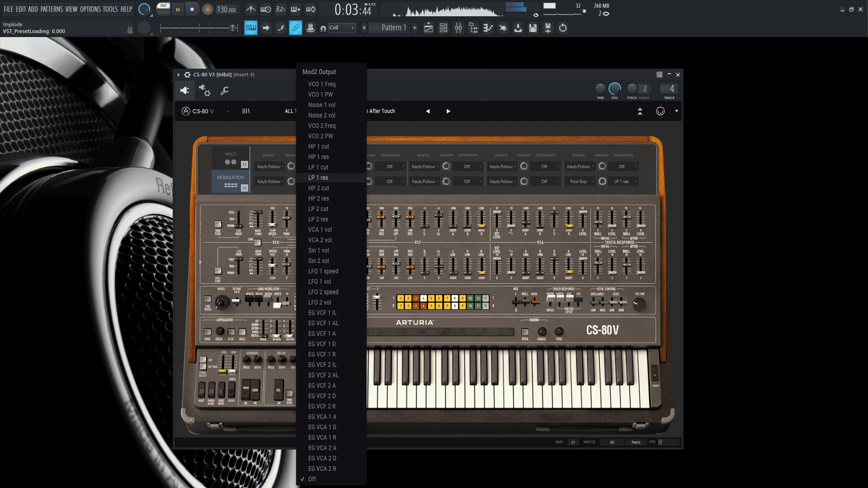868x488 pixels.
Task: Select next preset arrow
Action: tap(448, 111)
